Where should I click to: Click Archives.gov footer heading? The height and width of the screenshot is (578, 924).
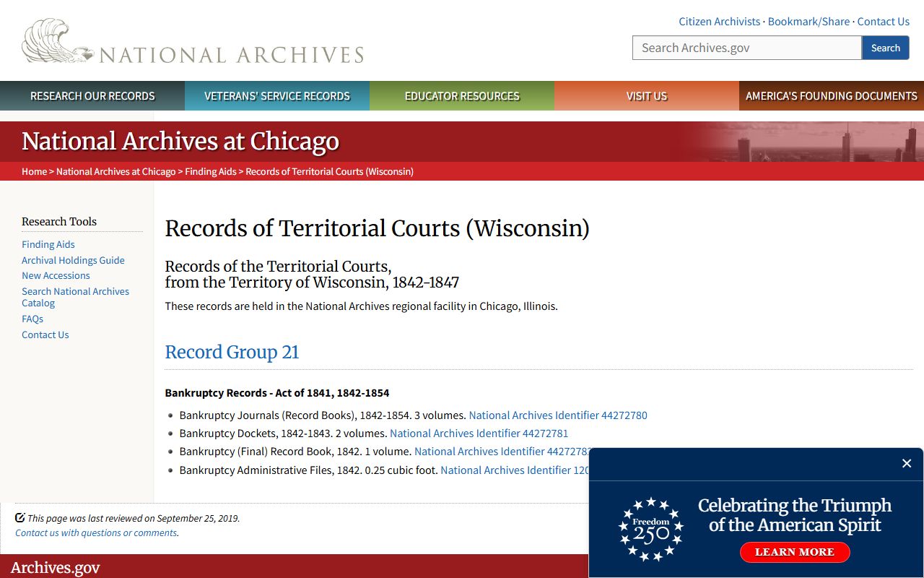55,568
